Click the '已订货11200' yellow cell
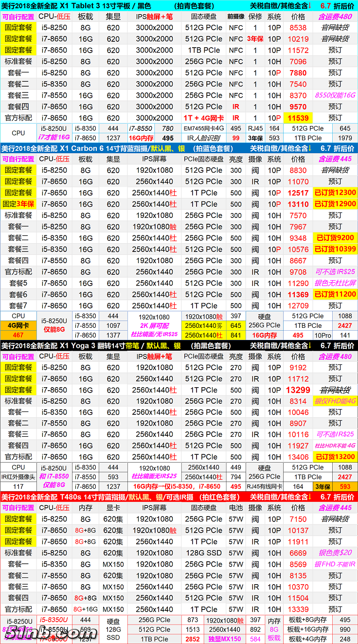The height and width of the screenshot is (644, 358). pos(335,294)
